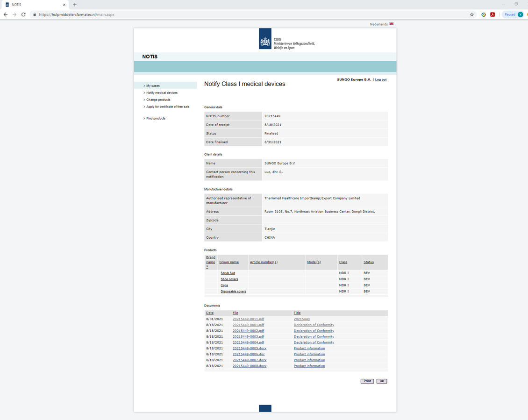Download file 20215449-0005.docx
The image size is (528, 420).
(x=250, y=348)
